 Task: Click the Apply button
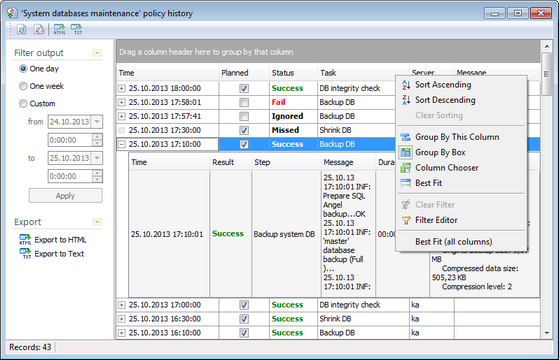pyautogui.click(x=66, y=196)
